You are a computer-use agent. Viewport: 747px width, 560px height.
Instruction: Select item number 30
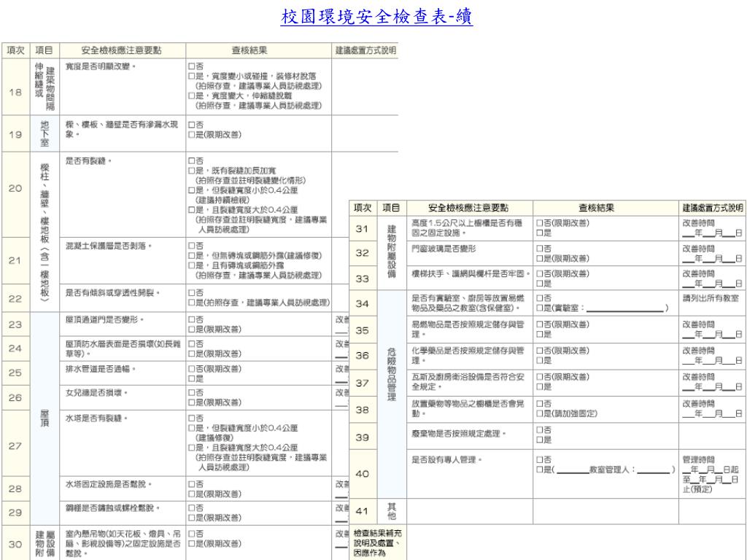[x=15, y=544]
